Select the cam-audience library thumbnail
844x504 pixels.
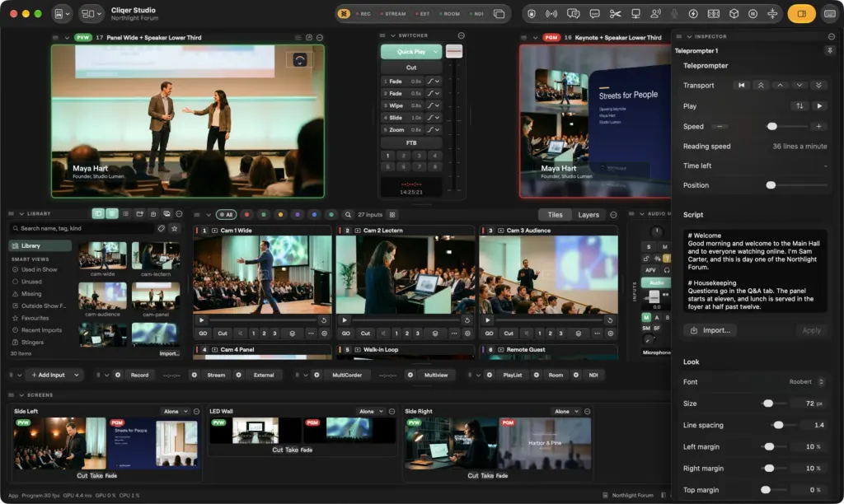point(102,296)
